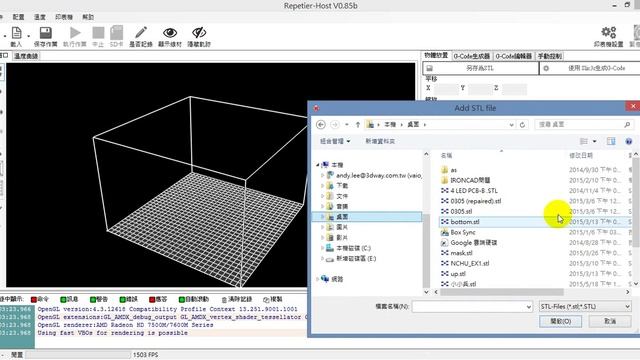The image size is (640, 360).
Task: Click the horizontal scrollbar under the file list
Action: click(502, 292)
